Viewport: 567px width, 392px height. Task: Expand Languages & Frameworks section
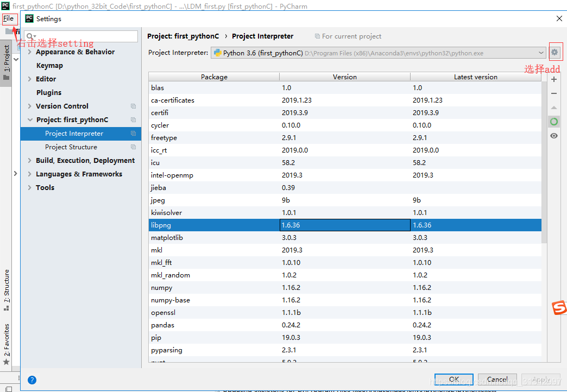[30, 174]
